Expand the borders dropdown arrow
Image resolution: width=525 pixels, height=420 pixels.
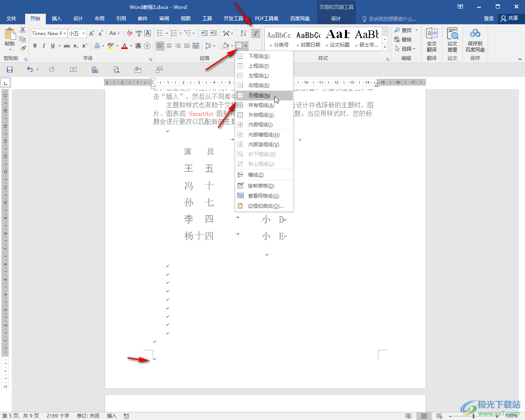click(246, 46)
